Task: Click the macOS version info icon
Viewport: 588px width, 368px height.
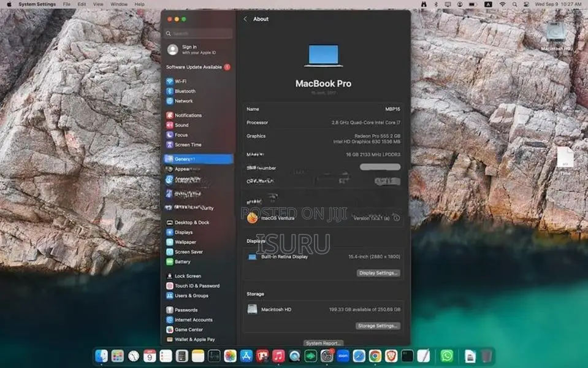Action: coord(396,218)
